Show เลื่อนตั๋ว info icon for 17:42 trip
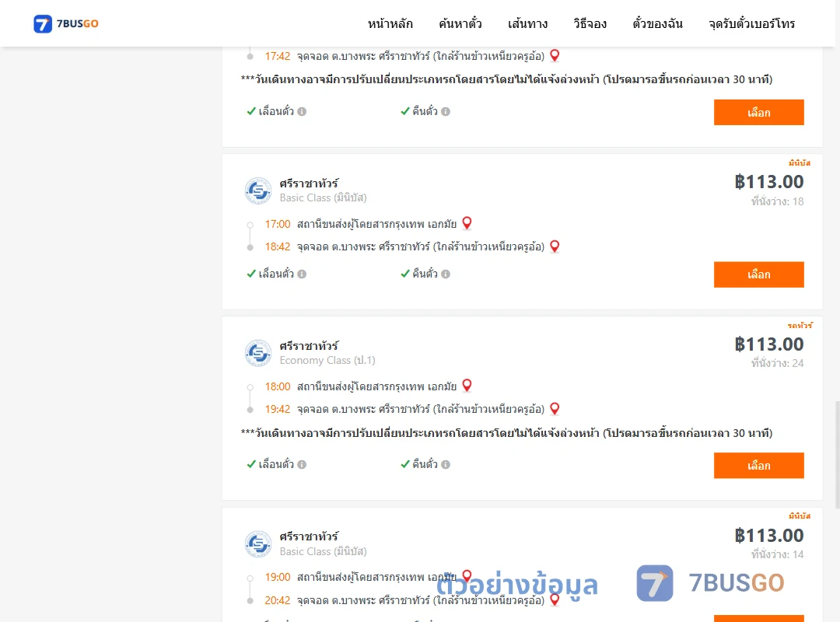This screenshot has height=622, width=840. [x=302, y=111]
